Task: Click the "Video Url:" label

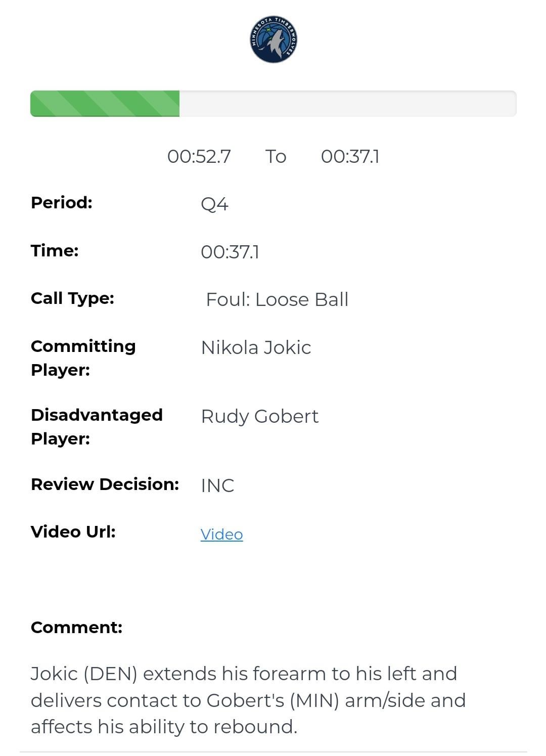Action: coord(73,531)
